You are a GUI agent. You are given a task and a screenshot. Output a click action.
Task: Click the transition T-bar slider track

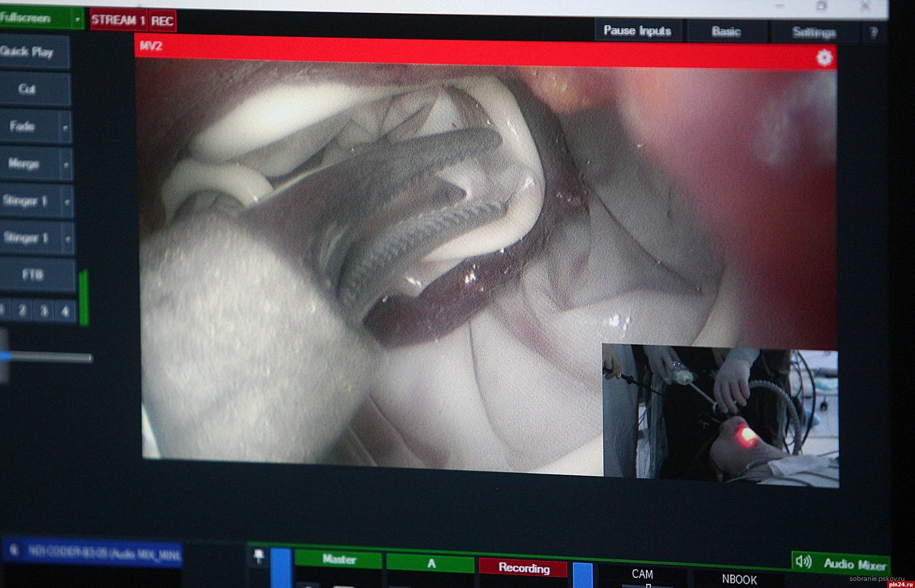coord(51,358)
